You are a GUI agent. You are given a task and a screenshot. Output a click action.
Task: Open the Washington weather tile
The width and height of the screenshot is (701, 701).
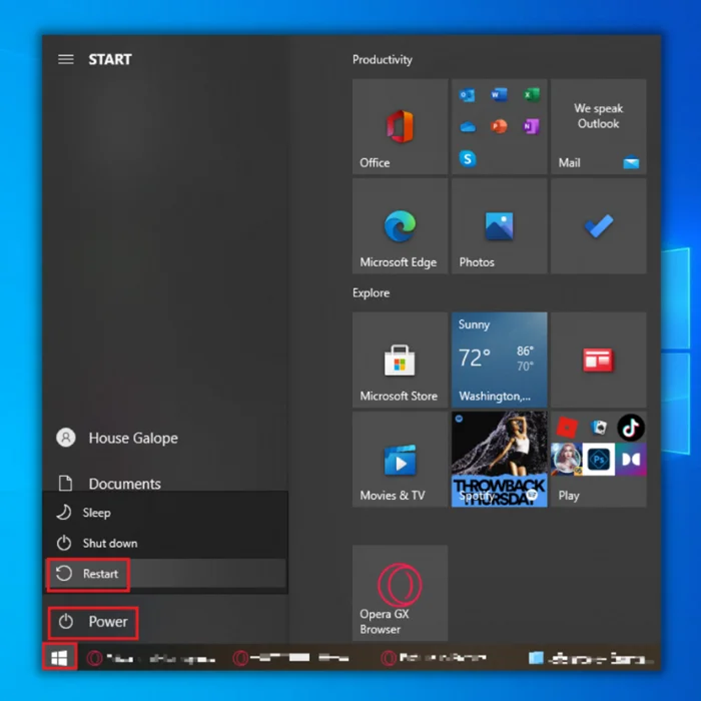click(499, 360)
